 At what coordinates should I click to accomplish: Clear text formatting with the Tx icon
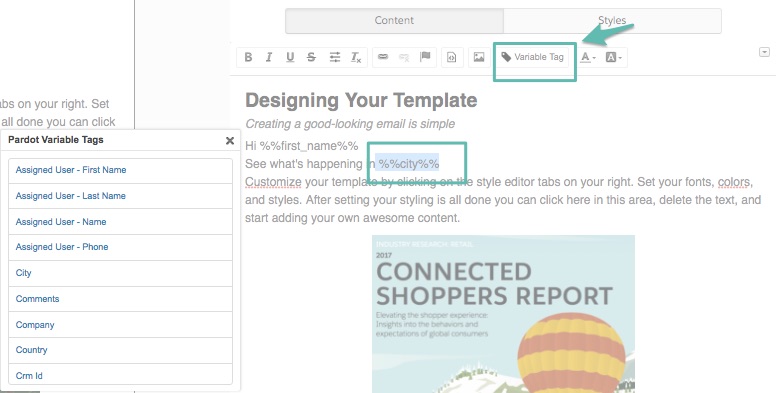[356, 57]
